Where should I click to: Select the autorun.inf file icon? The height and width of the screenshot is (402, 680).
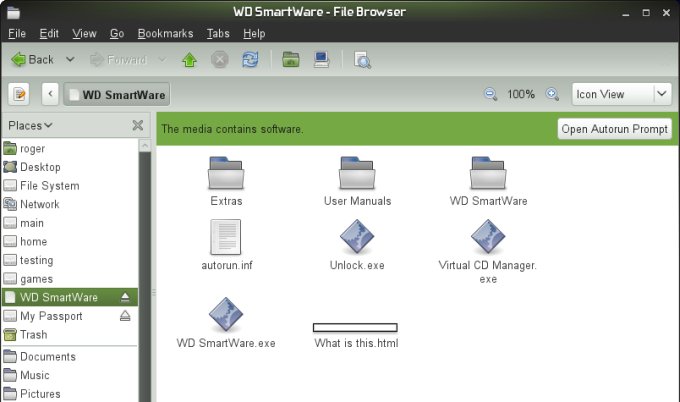click(226, 237)
